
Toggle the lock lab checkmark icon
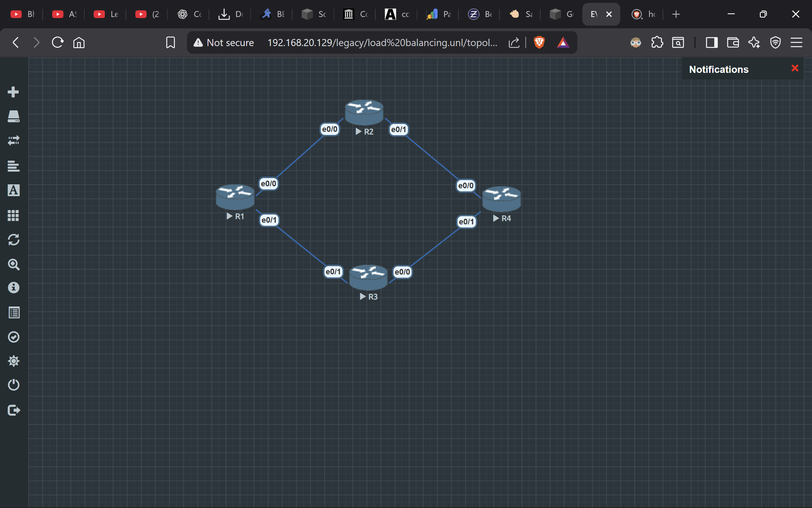(13, 337)
